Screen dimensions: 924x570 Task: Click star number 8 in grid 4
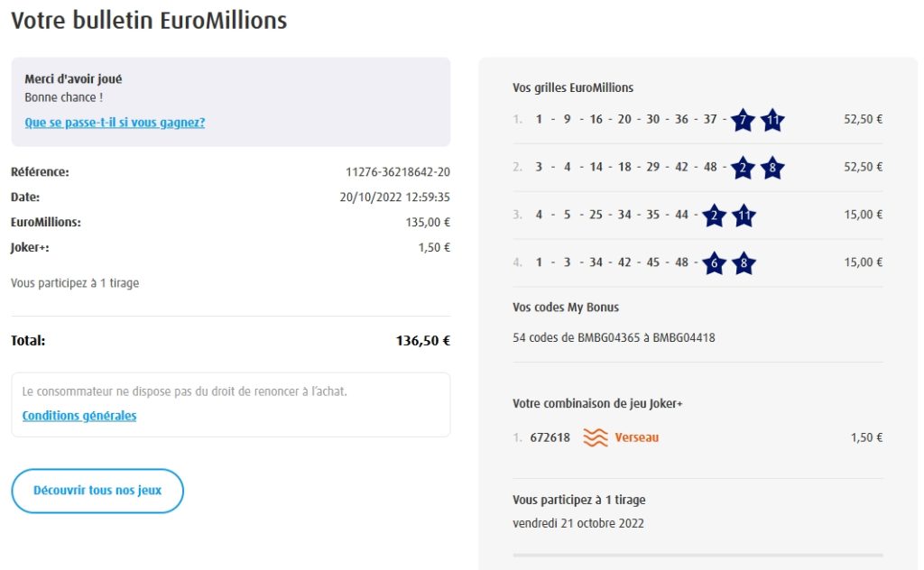[x=744, y=263]
